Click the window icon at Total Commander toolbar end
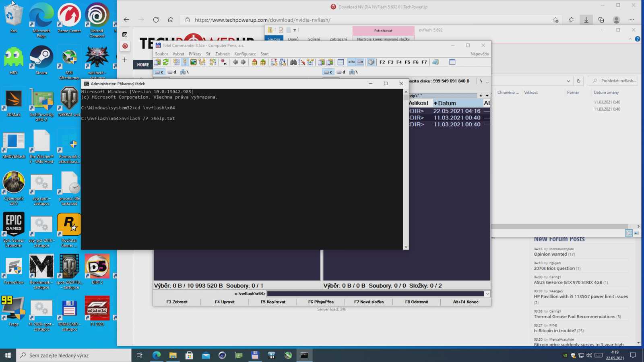 click(452, 62)
